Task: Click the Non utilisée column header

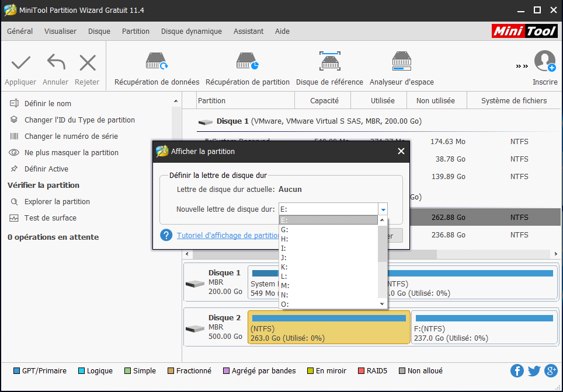Action: (437, 101)
